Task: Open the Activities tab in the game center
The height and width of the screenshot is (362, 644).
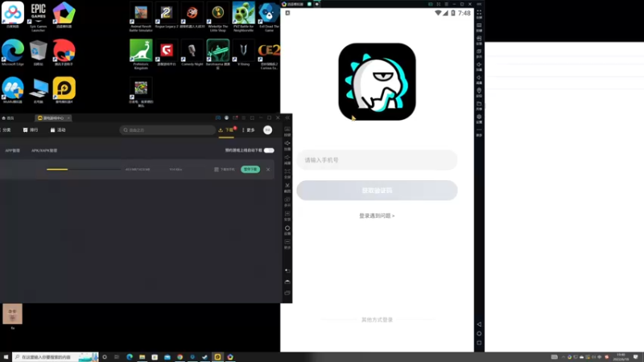Action: (58, 130)
